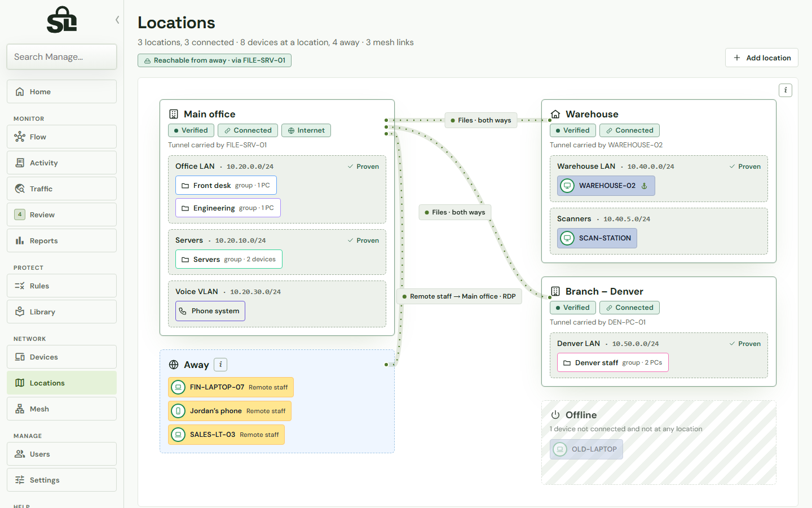Click the Main office Internet badge
This screenshot has height=508, width=812.
pos(306,130)
